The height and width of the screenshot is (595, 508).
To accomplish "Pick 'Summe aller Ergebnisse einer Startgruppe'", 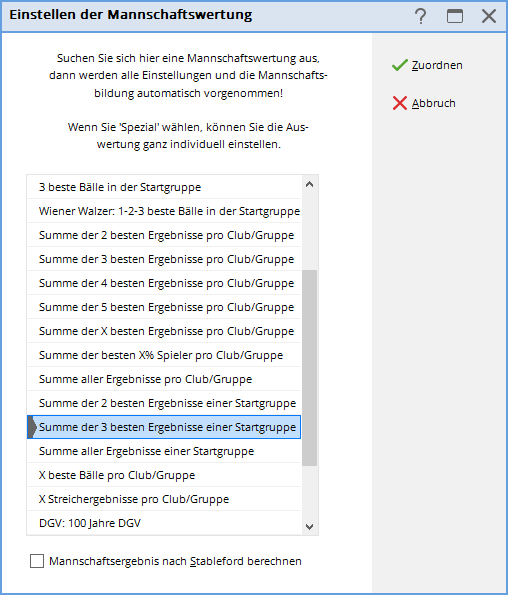I will 164,451.
